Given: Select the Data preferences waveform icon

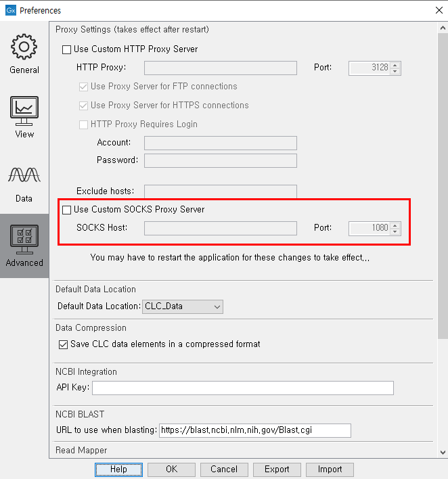Looking at the screenshot, I should [x=24, y=175].
